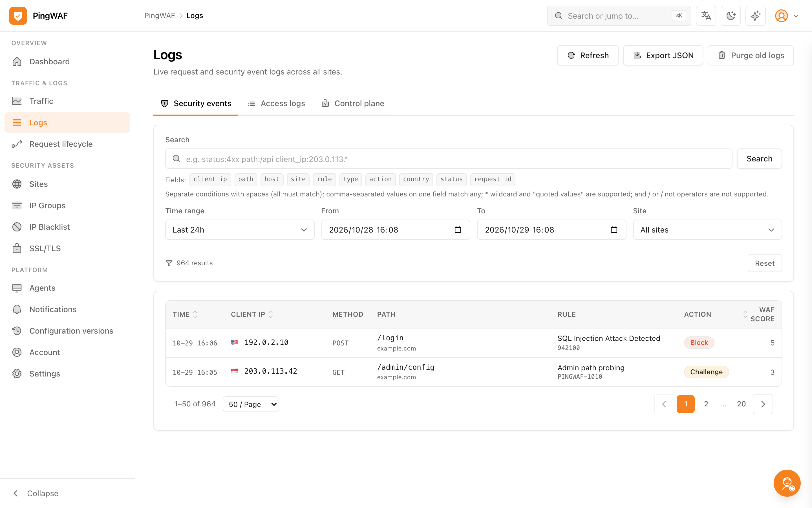
Task: Open Request lifecycle page
Action: 67,144
